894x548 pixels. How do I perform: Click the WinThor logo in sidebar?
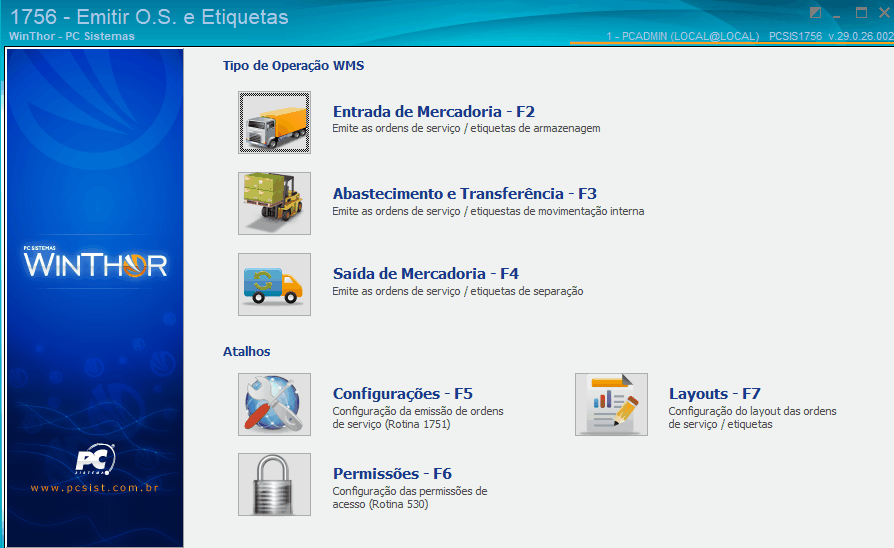pyautogui.click(x=95, y=262)
